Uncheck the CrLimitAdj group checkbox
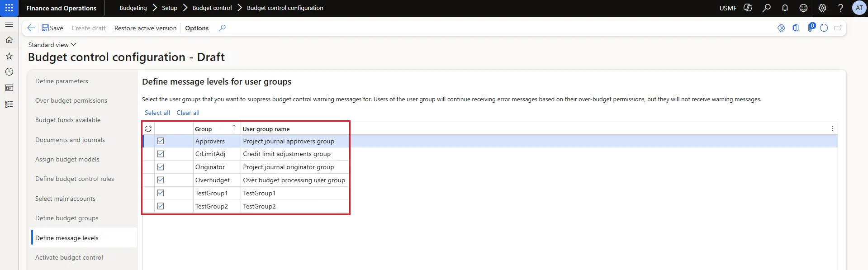 161,154
